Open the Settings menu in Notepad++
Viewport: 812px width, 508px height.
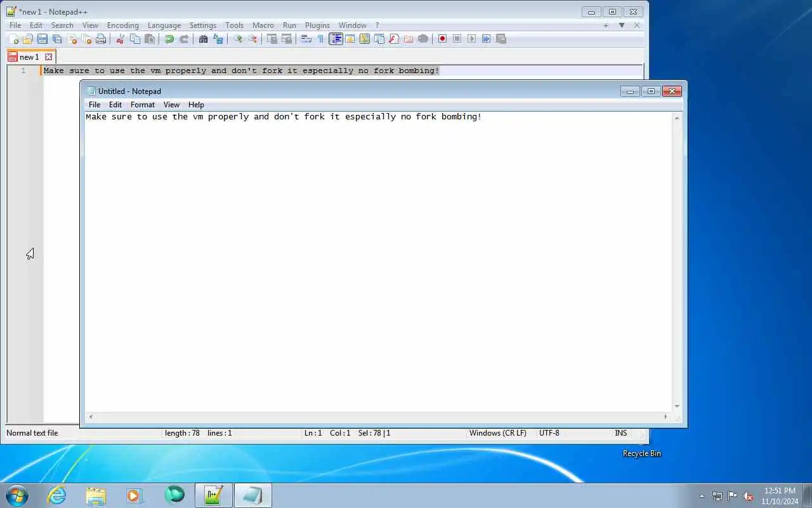[203, 25]
